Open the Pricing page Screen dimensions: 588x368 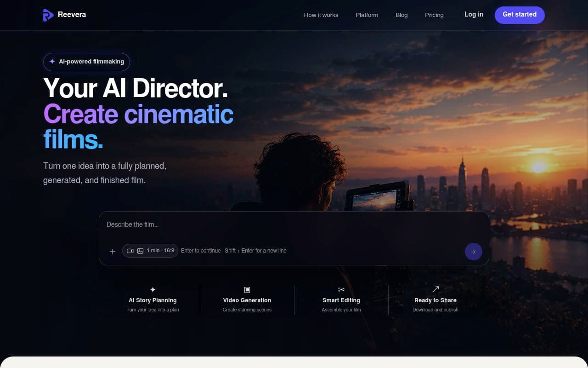coord(434,15)
